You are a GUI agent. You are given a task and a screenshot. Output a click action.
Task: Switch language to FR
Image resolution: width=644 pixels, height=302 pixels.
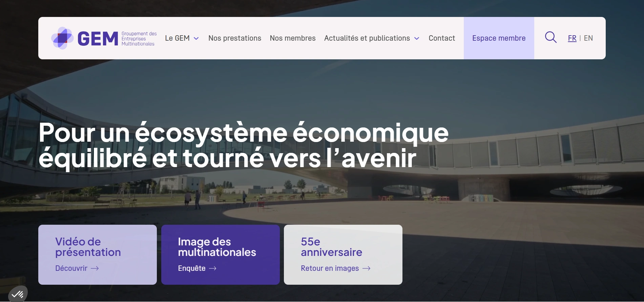click(572, 38)
